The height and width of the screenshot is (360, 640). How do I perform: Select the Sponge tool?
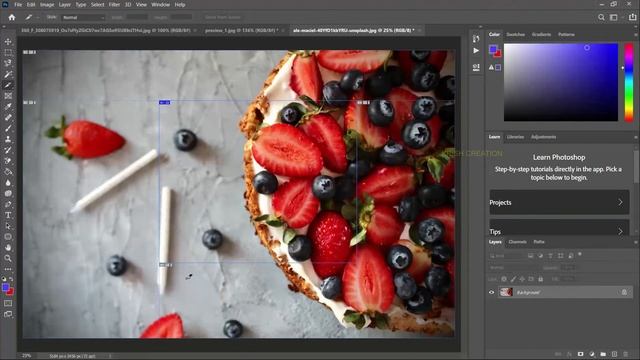pyautogui.click(x=8, y=193)
